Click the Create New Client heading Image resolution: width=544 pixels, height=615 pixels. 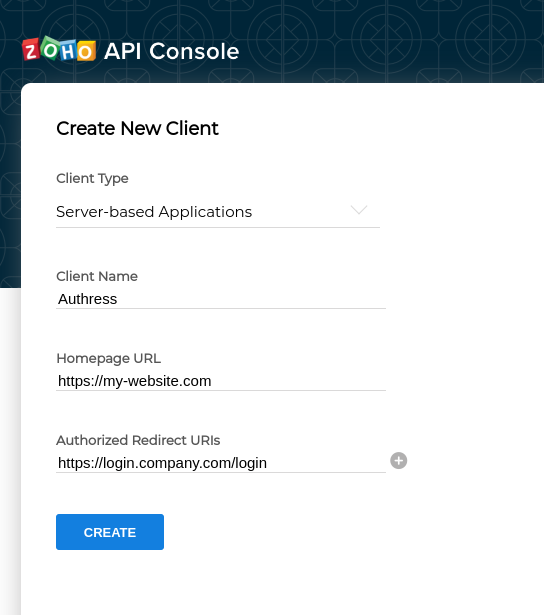coord(137,128)
